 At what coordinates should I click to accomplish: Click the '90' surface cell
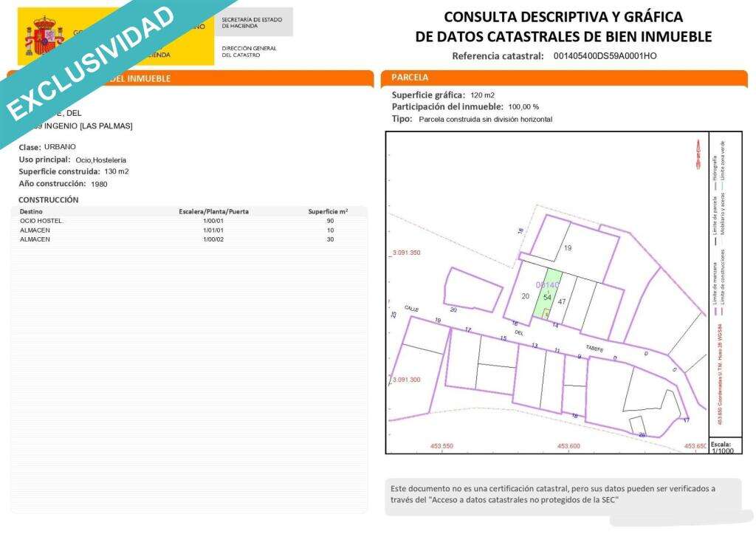[x=330, y=221]
